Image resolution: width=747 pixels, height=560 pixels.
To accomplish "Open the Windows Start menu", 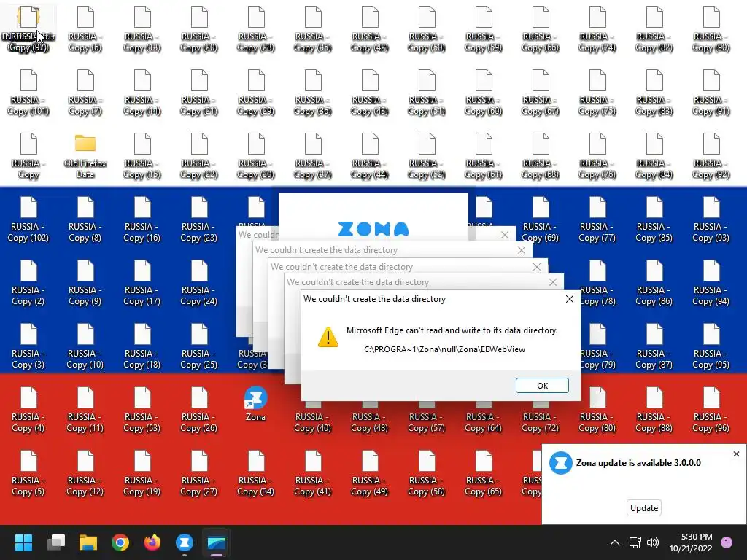I will pos(23,542).
